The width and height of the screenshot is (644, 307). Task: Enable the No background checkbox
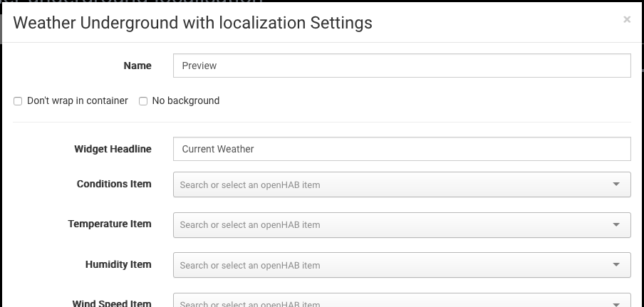[x=143, y=101]
